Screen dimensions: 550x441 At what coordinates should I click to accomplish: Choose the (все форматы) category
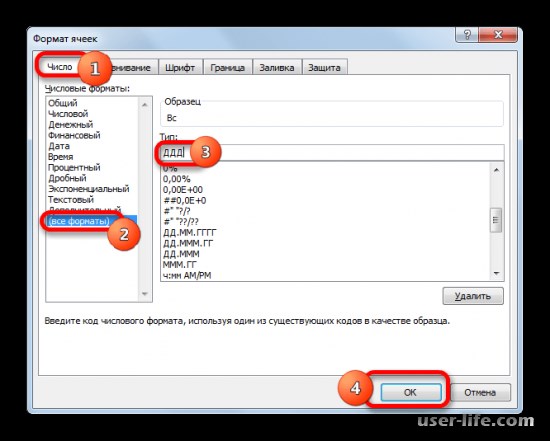tap(79, 221)
